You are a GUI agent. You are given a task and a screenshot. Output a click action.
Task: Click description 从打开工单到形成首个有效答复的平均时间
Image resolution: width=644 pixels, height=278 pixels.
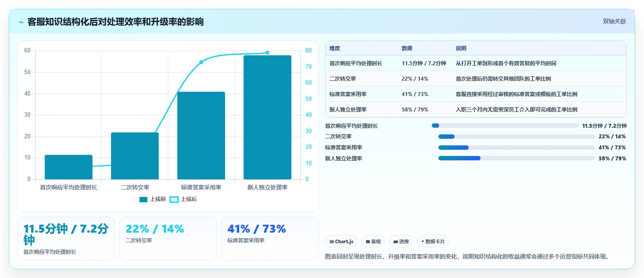[x=506, y=63]
